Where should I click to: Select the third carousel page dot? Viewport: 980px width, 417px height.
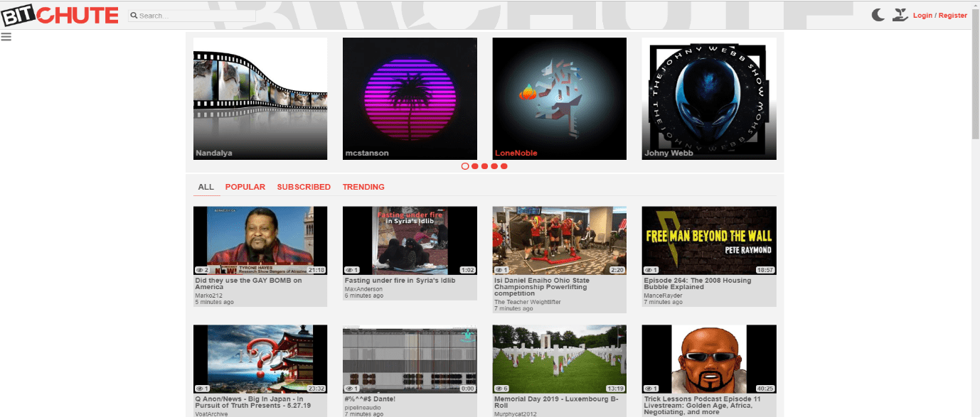[x=484, y=166]
